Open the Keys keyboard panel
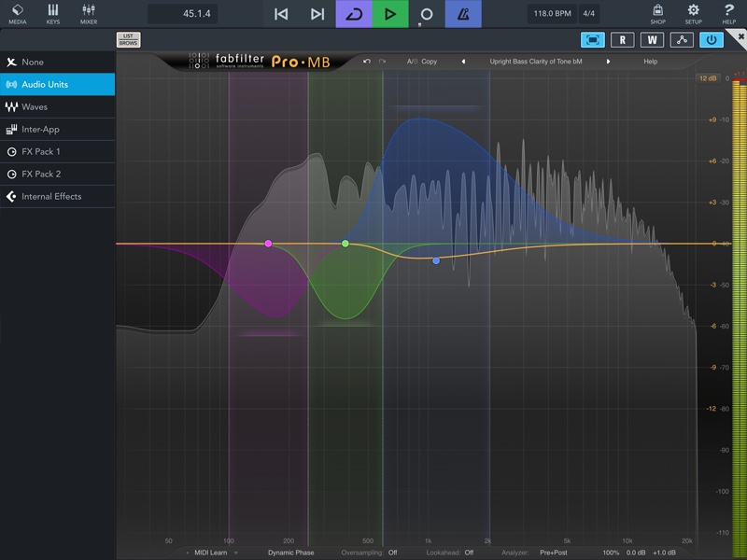Viewport: 747px width, 560px height. click(x=53, y=14)
